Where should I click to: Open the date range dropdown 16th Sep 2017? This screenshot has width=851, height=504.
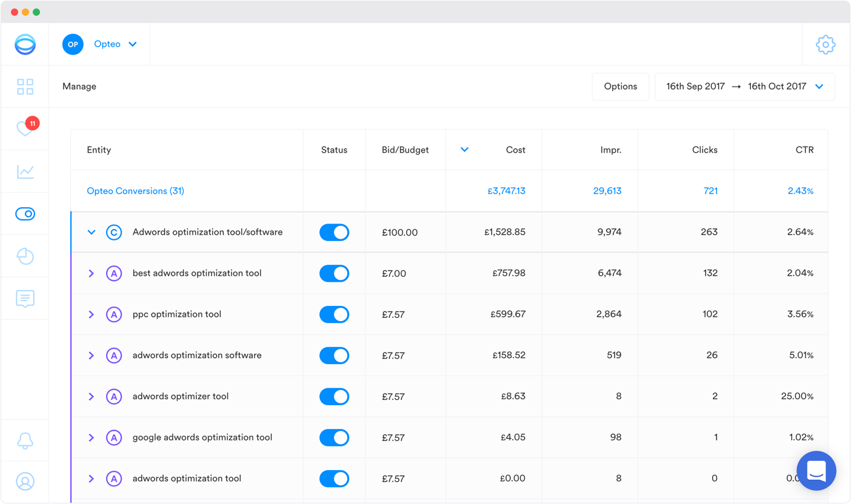tap(745, 87)
